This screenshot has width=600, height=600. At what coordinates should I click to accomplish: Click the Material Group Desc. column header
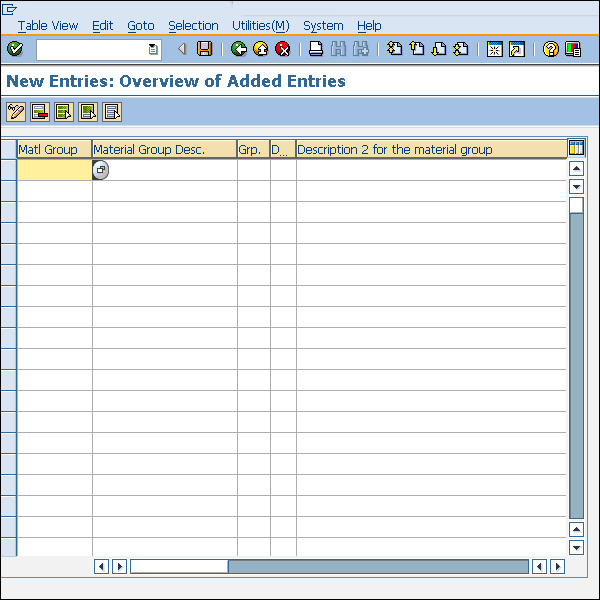click(x=165, y=149)
